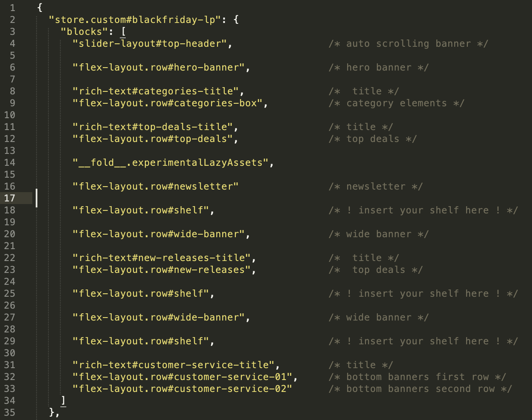Click the "blocks" key on line 3

pyautogui.click(x=84, y=31)
